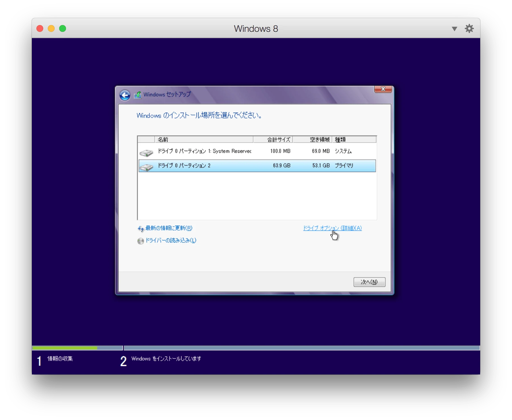Click the 最新の情報に更新(R) link
The width and height of the screenshot is (512, 420).
click(169, 228)
